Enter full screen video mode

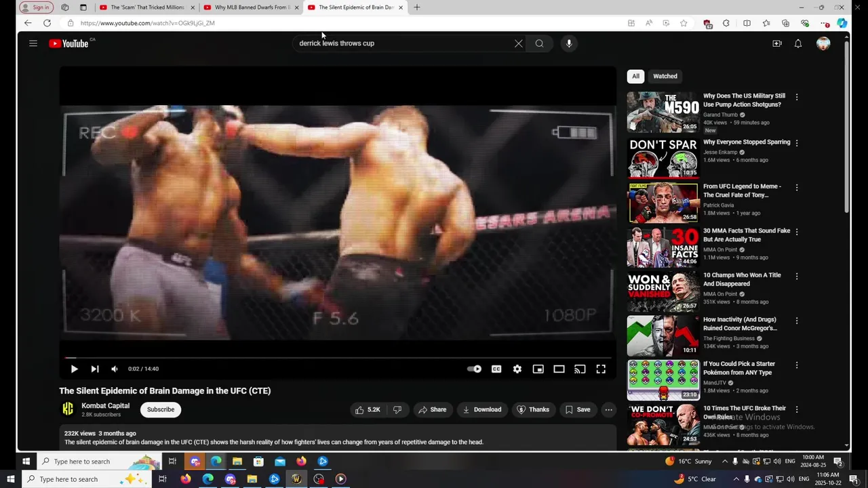[x=601, y=369]
